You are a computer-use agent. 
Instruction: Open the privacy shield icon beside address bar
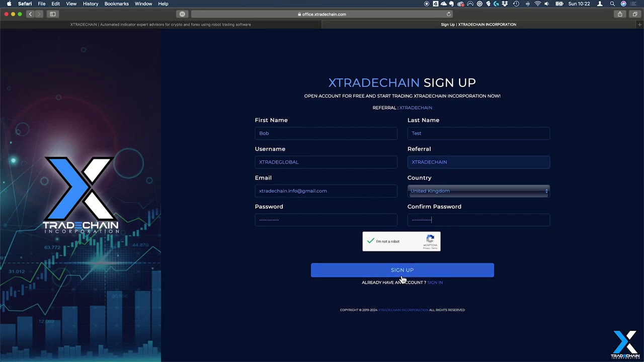tap(182, 14)
